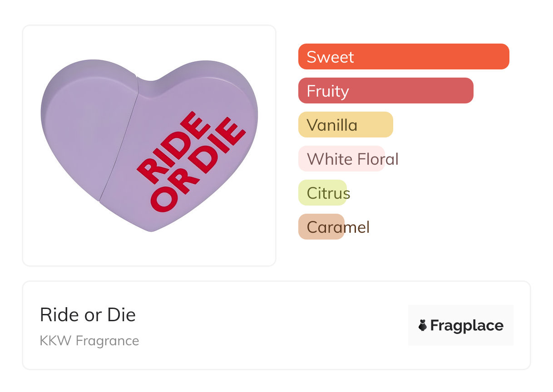The width and height of the screenshot is (553, 392).
Task: Select the red Fruity accord bar
Action: (x=385, y=91)
